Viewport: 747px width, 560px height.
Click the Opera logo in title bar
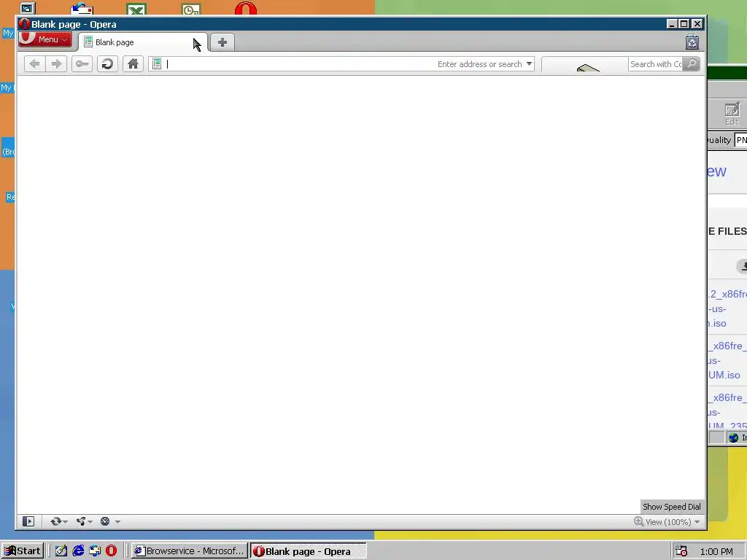[24, 24]
